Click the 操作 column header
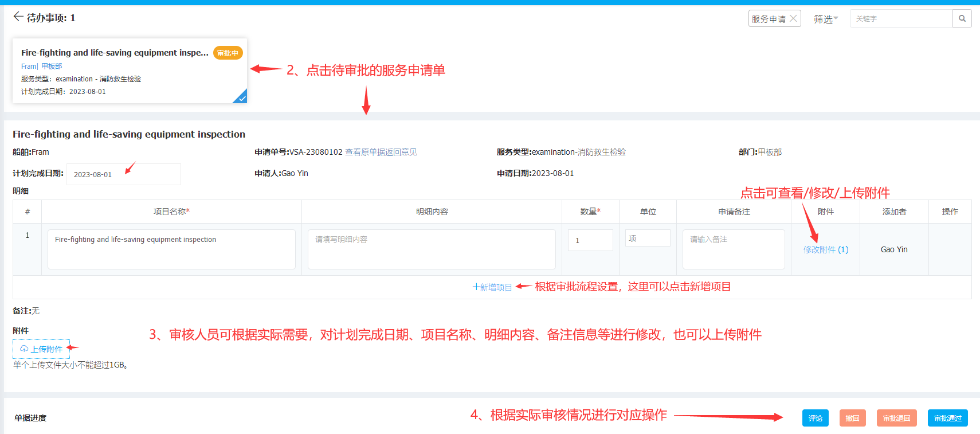The width and height of the screenshot is (980, 434). point(950,212)
